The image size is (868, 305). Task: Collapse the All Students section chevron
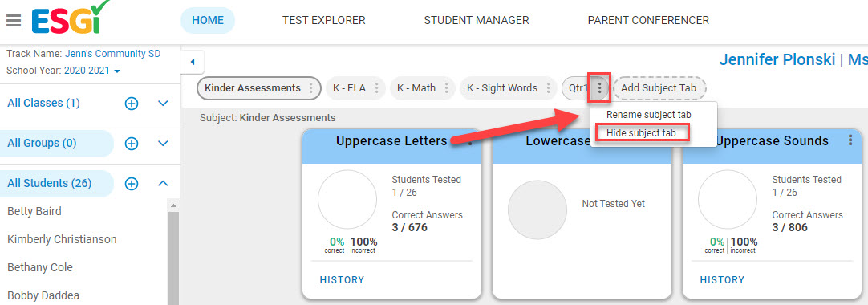click(x=163, y=183)
